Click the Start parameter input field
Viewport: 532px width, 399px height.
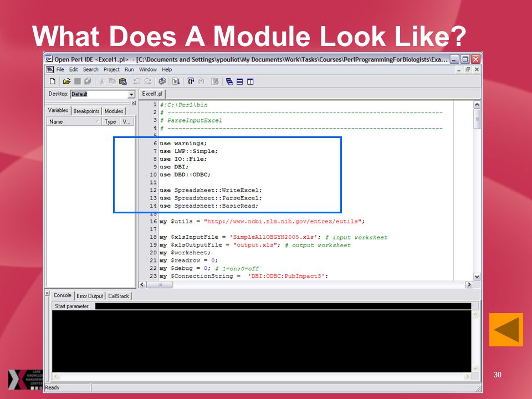point(283,306)
